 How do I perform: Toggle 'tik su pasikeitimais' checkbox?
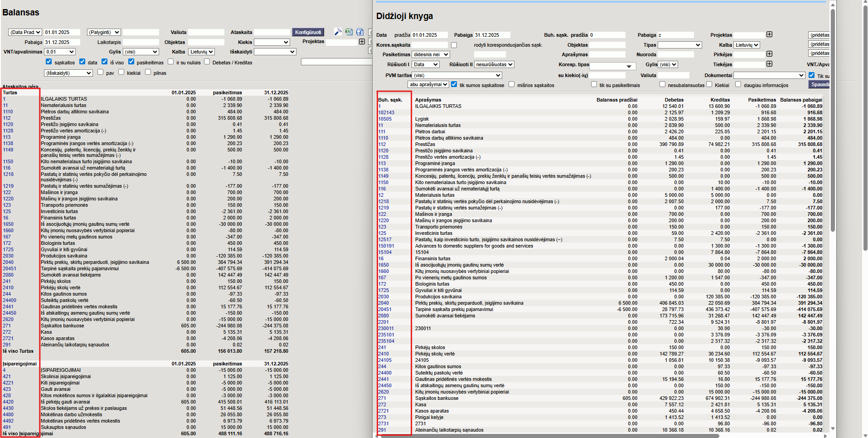pyautogui.click(x=594, y=84)
